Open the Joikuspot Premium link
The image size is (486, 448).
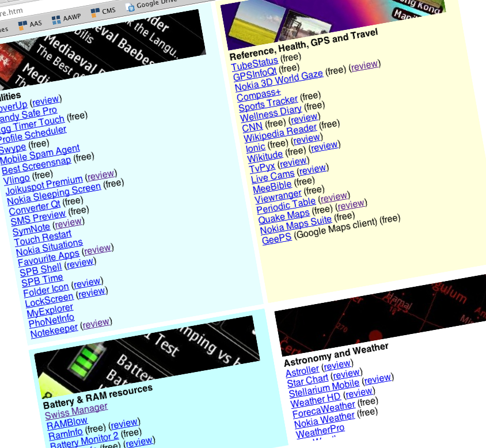pyautogui.click(x=44, y=186)
